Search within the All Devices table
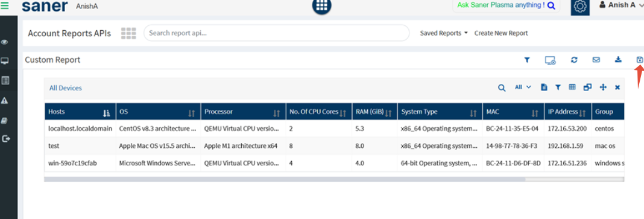 (502, 87)
